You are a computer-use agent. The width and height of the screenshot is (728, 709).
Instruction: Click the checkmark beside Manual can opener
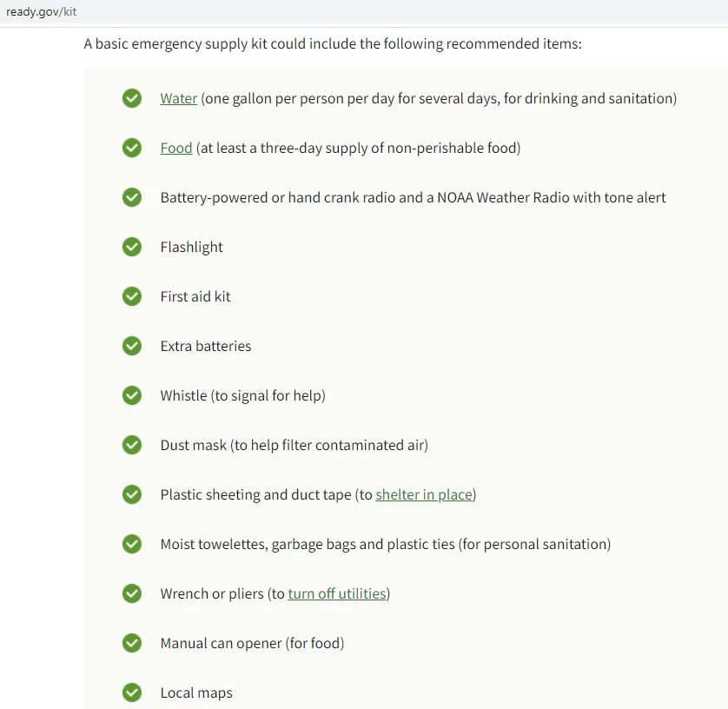[x=132, y=643]
